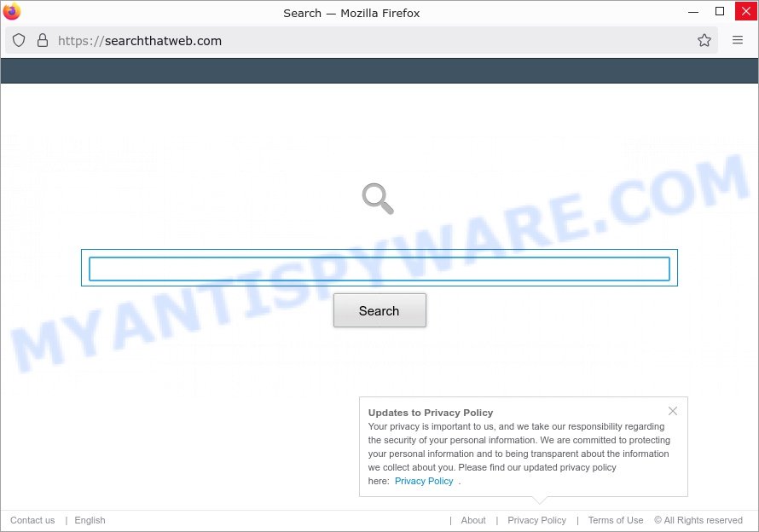
Task: Open the tracking protection shield icon
Action: tap(19, 40)
